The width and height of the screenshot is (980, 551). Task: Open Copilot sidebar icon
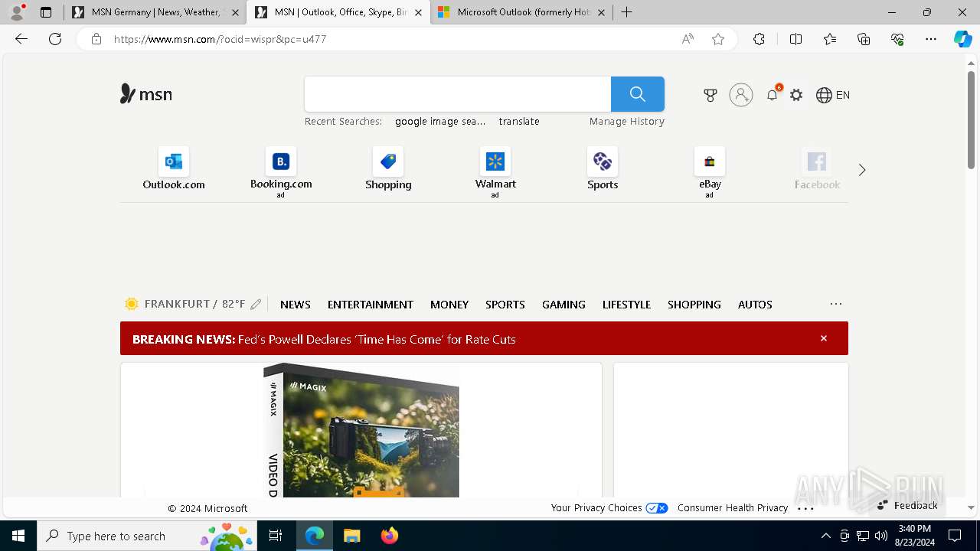tap(962, 39)
